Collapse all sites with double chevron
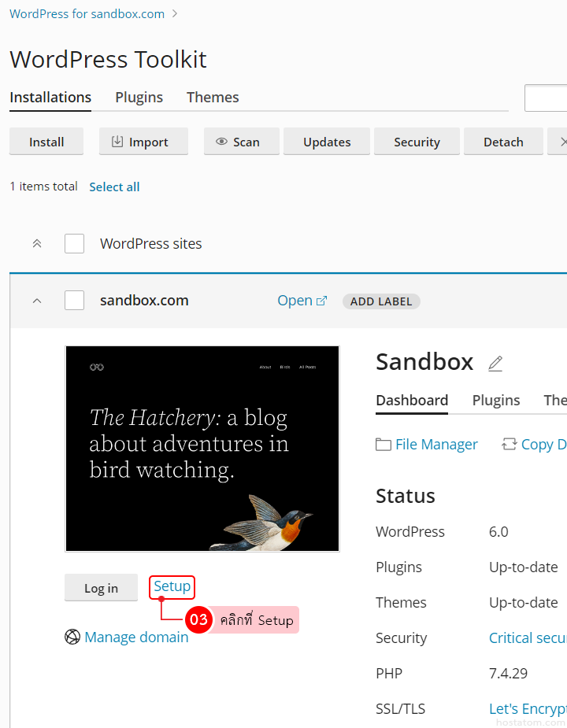 point(36,243)
